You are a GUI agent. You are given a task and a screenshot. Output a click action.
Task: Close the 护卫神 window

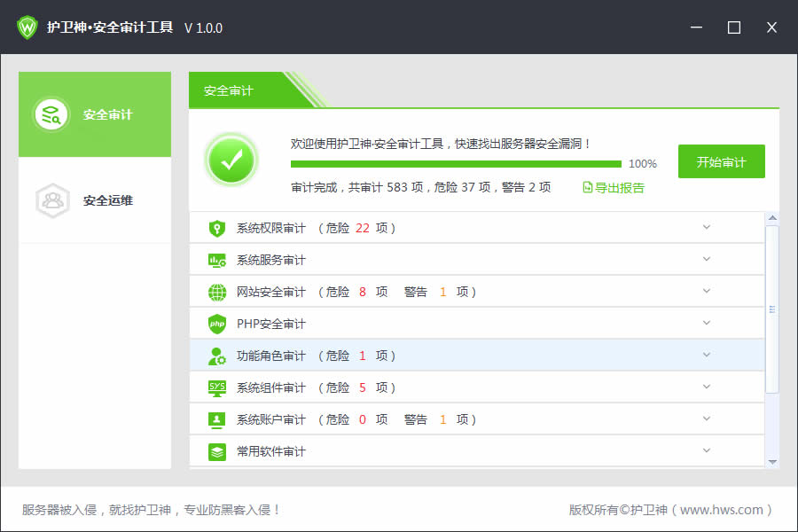coord(771,27)
